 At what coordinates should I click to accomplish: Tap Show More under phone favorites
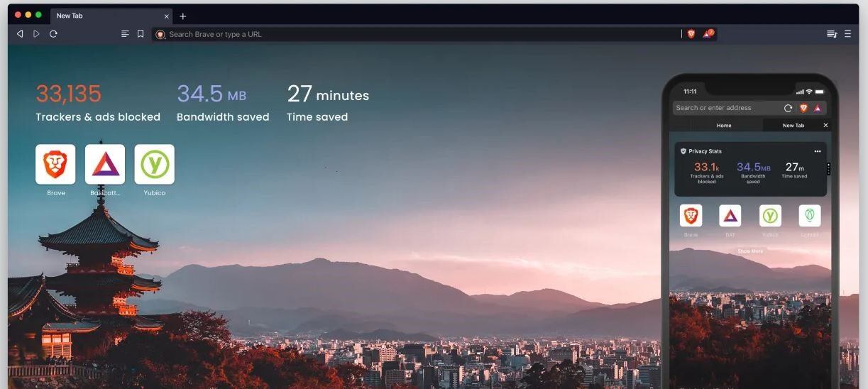[x=749, y=251]
